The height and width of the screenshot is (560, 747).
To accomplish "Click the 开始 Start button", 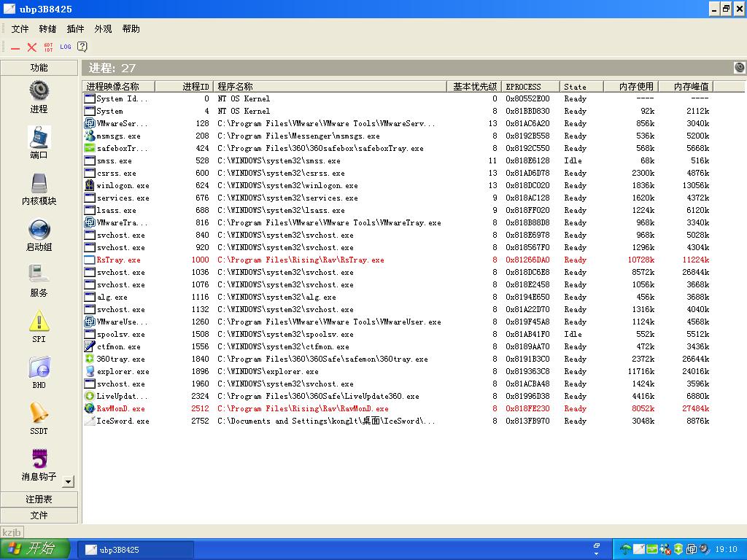I will click(35, 549).
